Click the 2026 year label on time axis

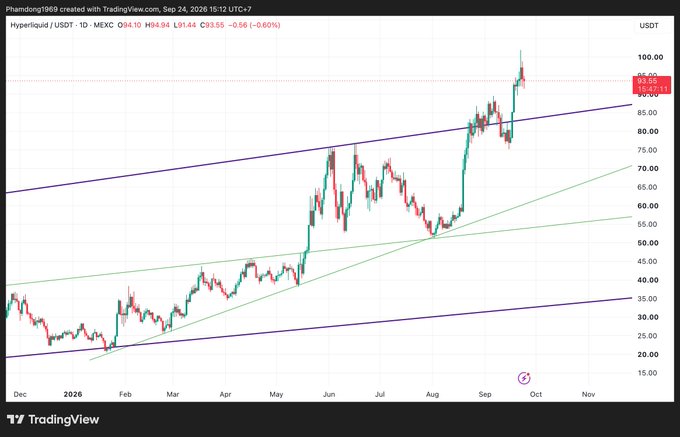point(72,395)
